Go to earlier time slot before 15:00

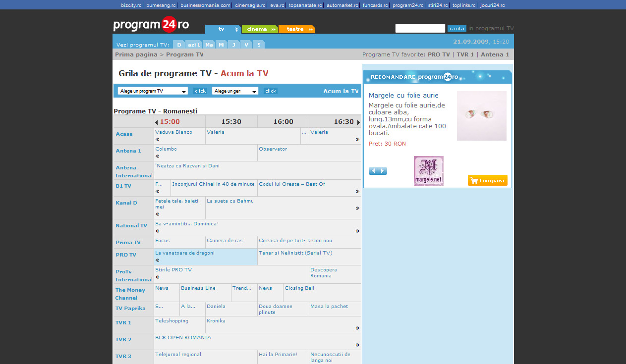coord(157,122)
